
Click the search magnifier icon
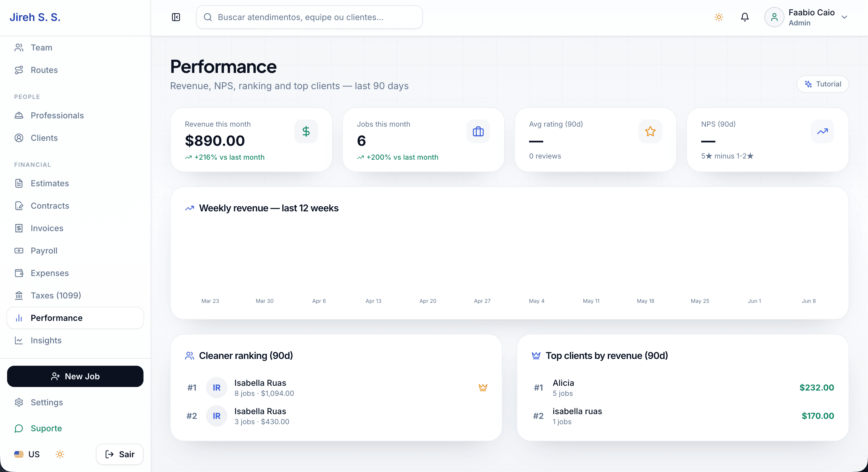coord(208,17)
